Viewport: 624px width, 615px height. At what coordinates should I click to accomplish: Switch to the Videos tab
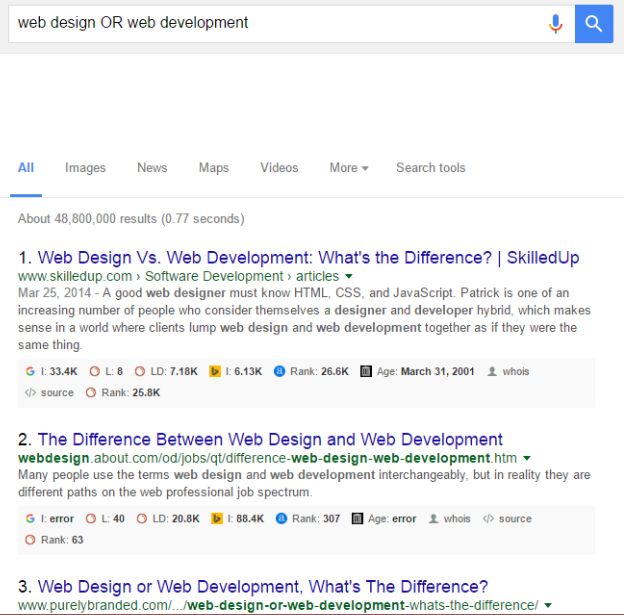279,168
